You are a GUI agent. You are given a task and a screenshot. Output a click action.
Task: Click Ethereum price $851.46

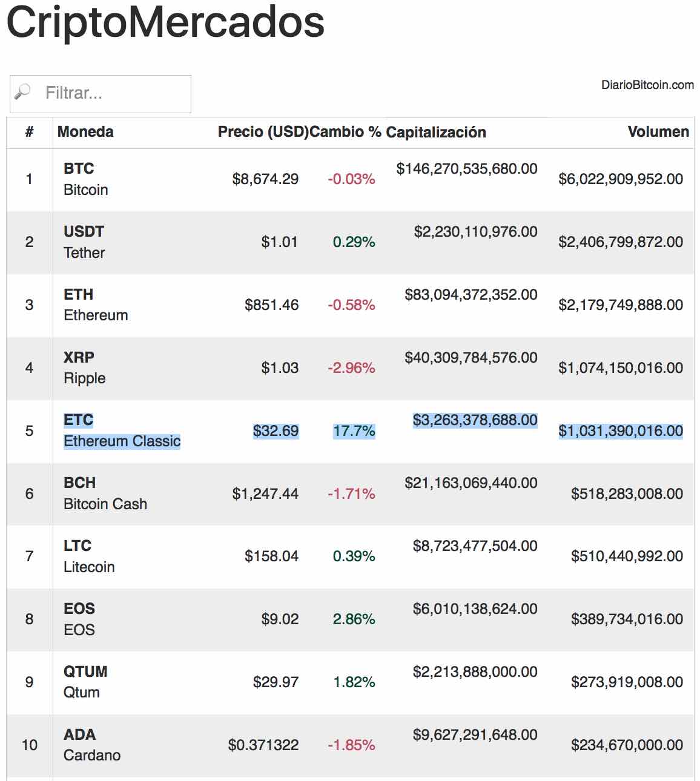coord(271,305)
